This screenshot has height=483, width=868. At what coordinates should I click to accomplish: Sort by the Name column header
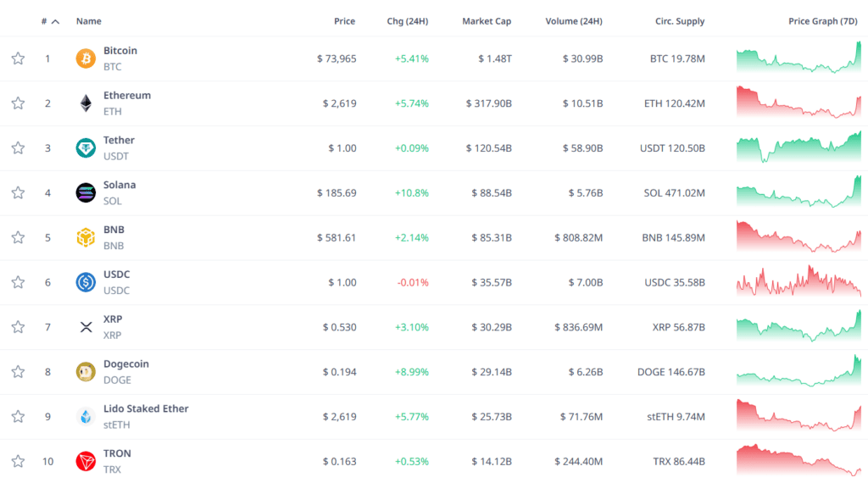pos(88,21)
